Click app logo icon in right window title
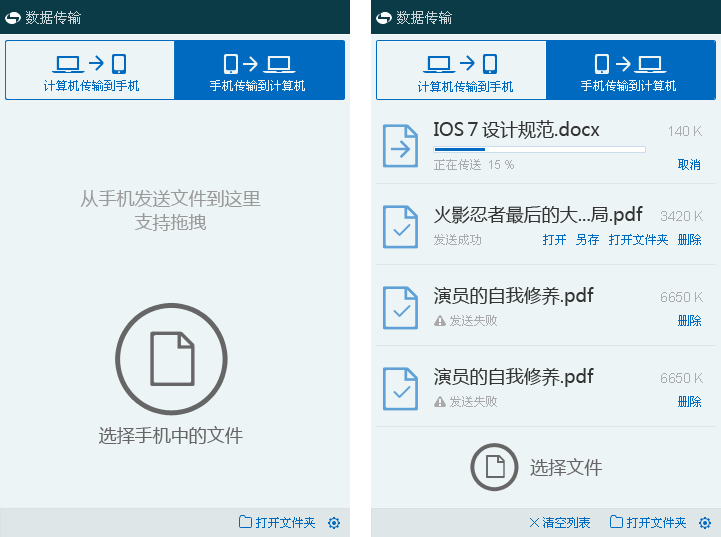Screen dimensions: 721x537 pos(384,18)
